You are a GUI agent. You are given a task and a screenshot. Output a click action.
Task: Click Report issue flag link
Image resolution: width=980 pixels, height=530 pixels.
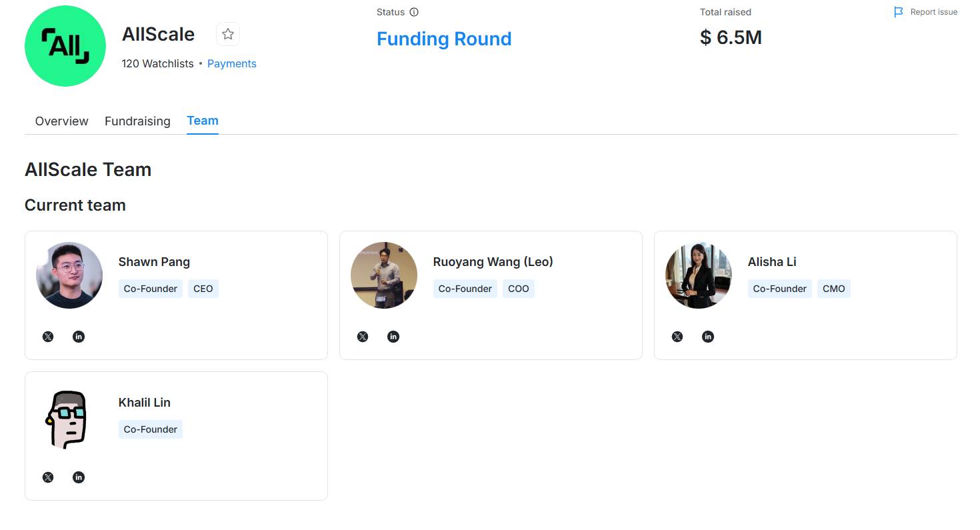(926, 12)
